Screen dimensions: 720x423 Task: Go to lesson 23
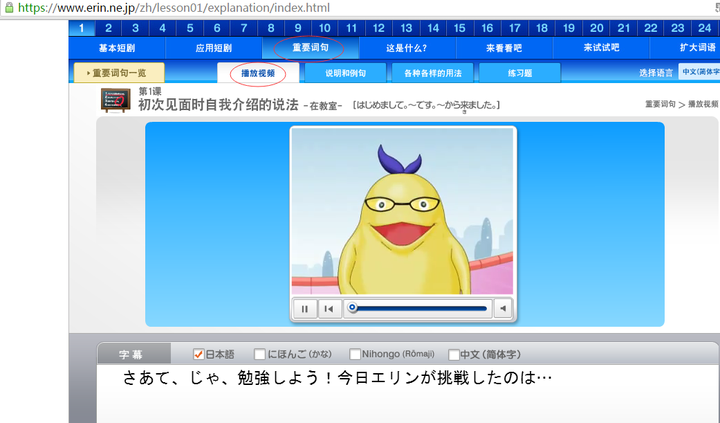(x=677, y=28)
